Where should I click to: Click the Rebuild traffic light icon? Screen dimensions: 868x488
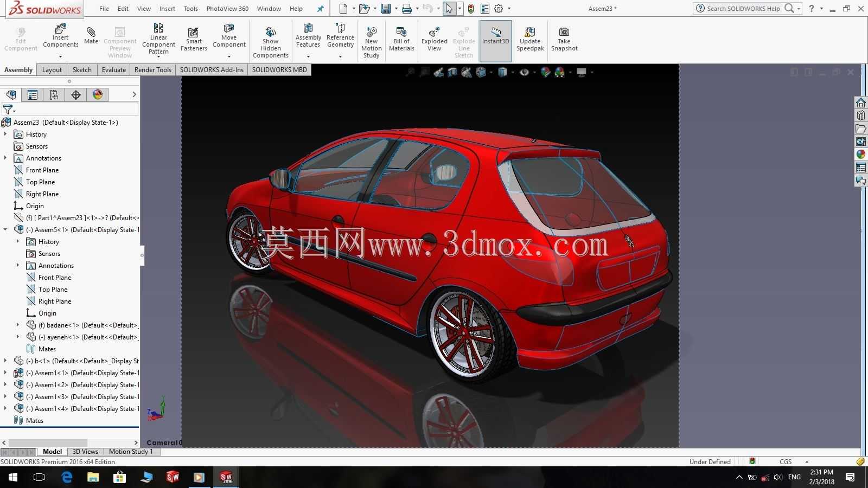pyautogui.click(x=471, y=9)
